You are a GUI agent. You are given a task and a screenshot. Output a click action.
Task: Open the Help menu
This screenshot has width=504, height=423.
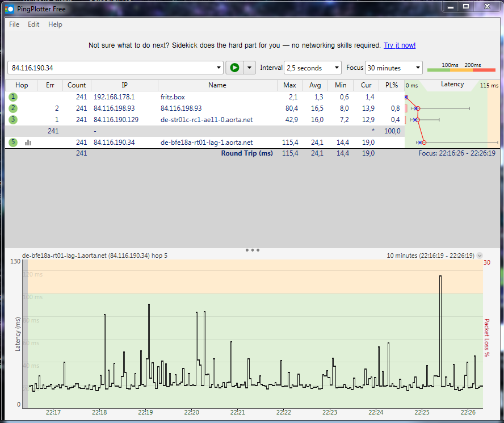pos(55,24)
